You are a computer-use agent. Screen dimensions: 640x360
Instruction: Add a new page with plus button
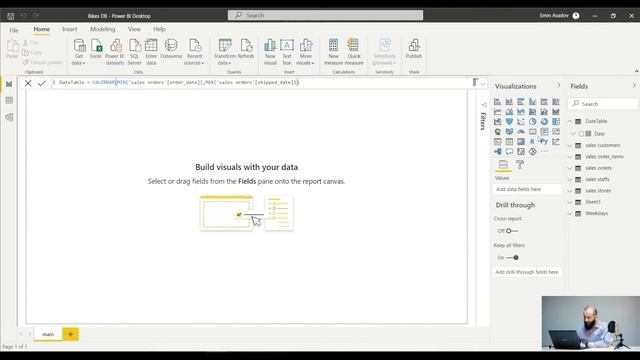pos(71,334)
